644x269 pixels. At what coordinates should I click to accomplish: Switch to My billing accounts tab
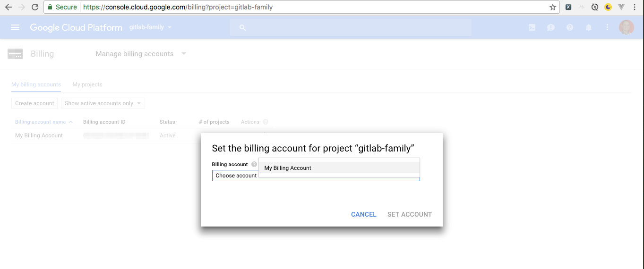pyautogui.click(x=36, y=84)
